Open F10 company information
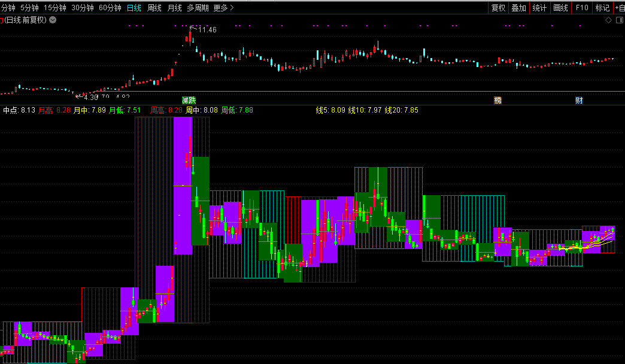Image resolution: width=625 pixels, height=364 pixels. pyautogui.click(x=582, y=8)
